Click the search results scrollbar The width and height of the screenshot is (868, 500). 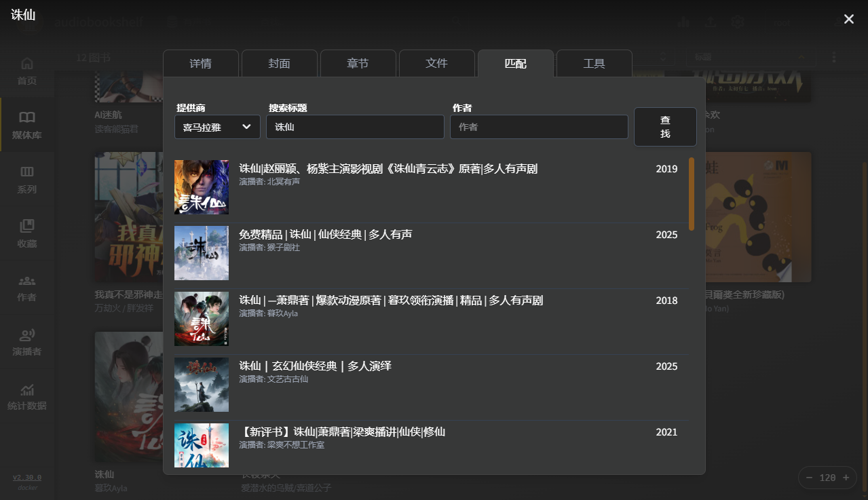[x=691, y=193]
